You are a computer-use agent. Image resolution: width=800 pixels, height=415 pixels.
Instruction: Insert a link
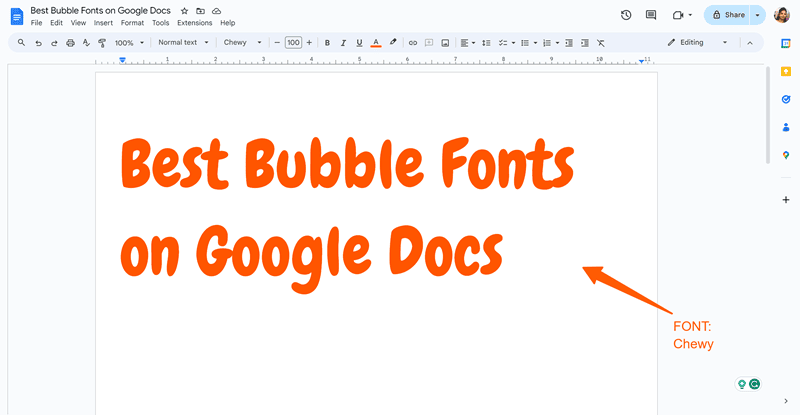413,43
